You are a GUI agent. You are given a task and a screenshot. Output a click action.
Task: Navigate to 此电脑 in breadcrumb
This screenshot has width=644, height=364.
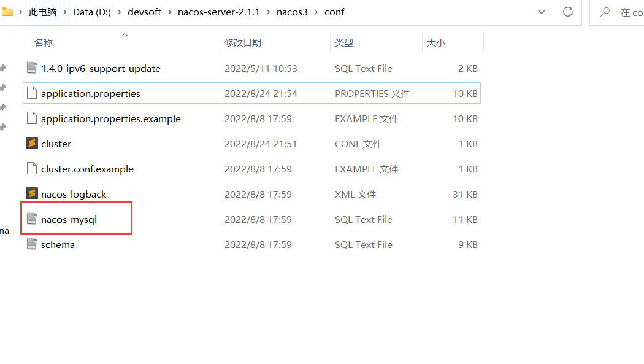43,12
